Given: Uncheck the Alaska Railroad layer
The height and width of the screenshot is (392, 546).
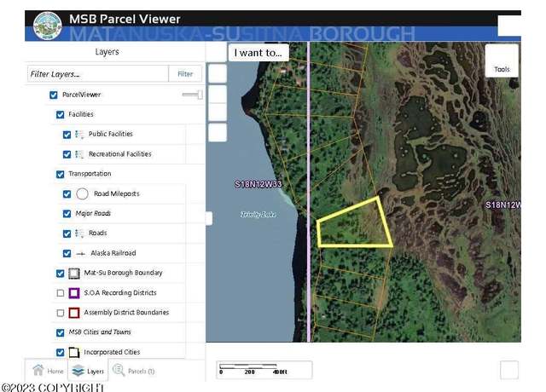Looking at the screenshot, I should (67, 253).
